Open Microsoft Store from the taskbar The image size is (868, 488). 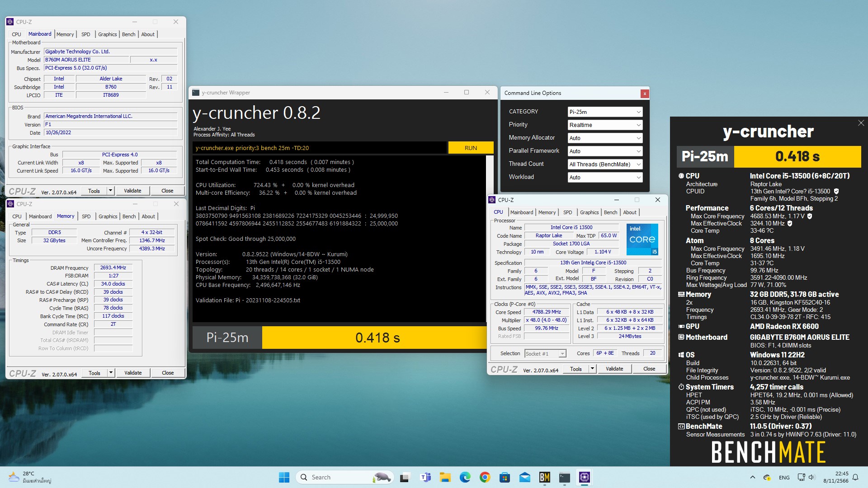tap(505, 477)
